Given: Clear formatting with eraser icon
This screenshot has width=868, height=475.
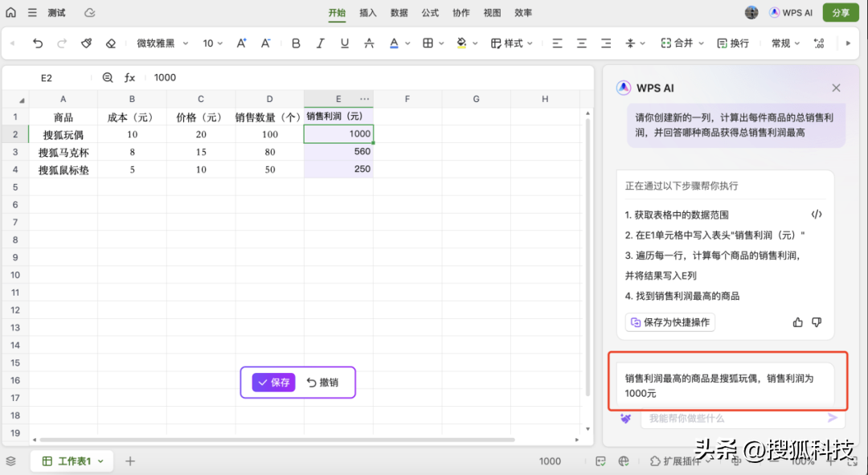Looking at the screenshot, I should (111, 43).
